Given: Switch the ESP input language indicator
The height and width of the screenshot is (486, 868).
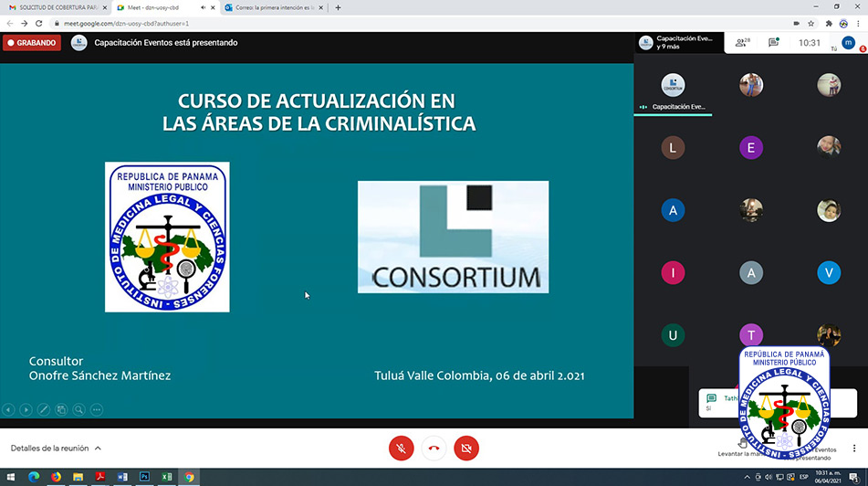Looking at the screenshot, I should tap(804, 477).
